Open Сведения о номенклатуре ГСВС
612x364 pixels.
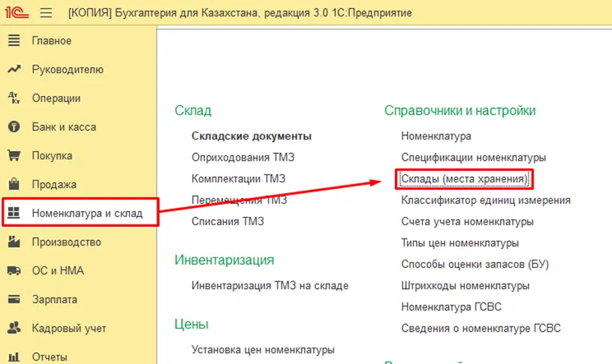pyautogui.click(x=481, y=329)
